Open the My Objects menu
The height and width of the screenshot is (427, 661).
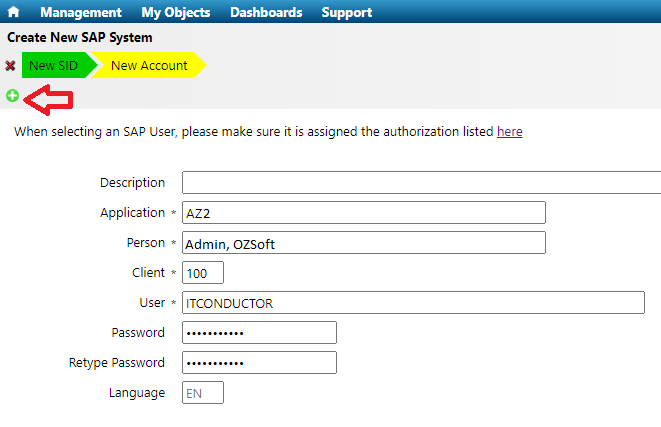pyautogui.click(x=176, y=12)
